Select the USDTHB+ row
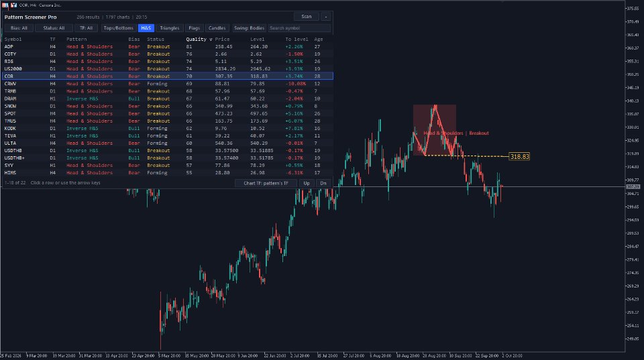Screen dimensions: 644x360 pyautogui.click(x=168, y=158)
